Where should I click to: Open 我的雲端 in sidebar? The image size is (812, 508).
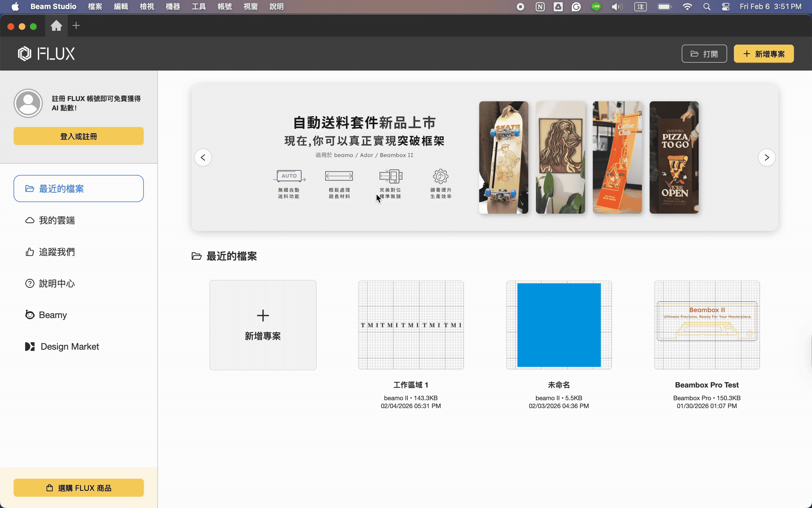(x=78, y=220)
